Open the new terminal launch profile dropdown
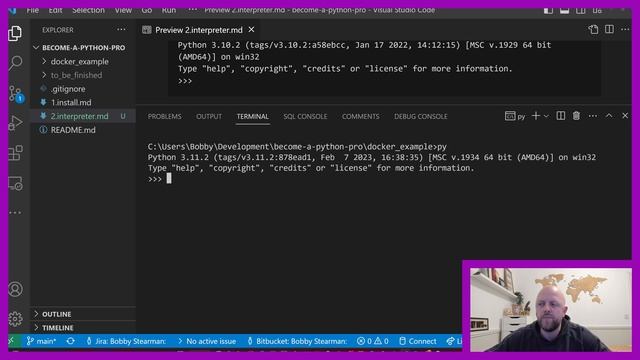Viewport: 640px width, 360px height. (546, 116)
